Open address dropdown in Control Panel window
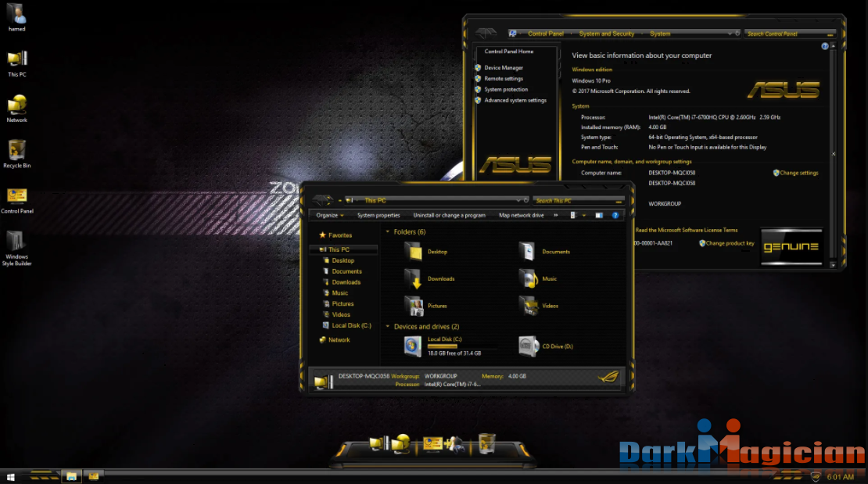This screenshot has width=868, height=484. coord(730,34)
